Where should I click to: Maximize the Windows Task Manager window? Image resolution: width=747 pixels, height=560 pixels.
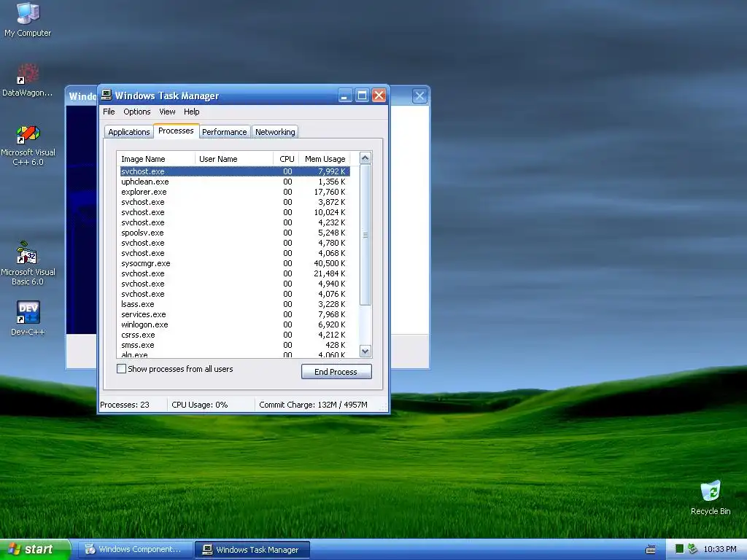(362, 96)
